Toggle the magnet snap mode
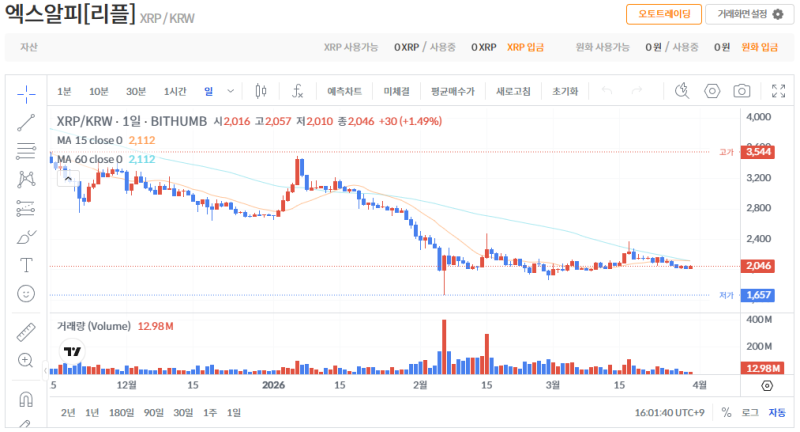 [x=26, y=399]
